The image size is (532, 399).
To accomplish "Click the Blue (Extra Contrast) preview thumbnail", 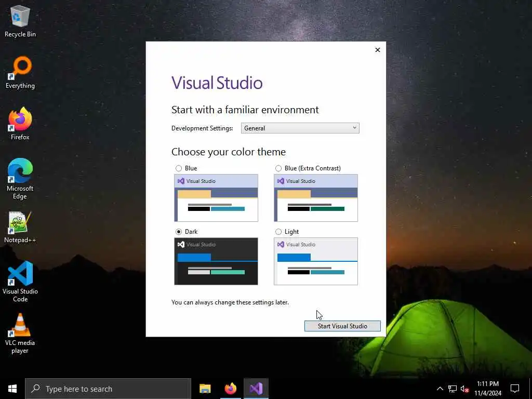I will tap(316, 198).
